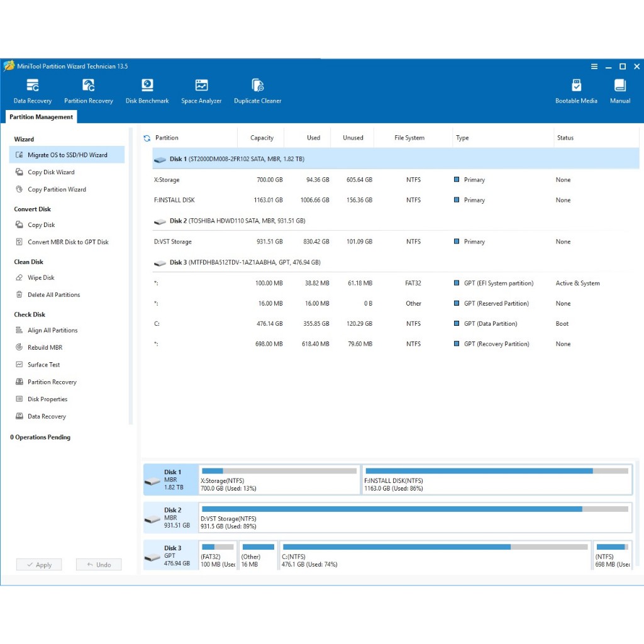The height and width of the screenshot is (644, 644).
Task: Open the hamburger menu in title bar
Action: point(594,67)
